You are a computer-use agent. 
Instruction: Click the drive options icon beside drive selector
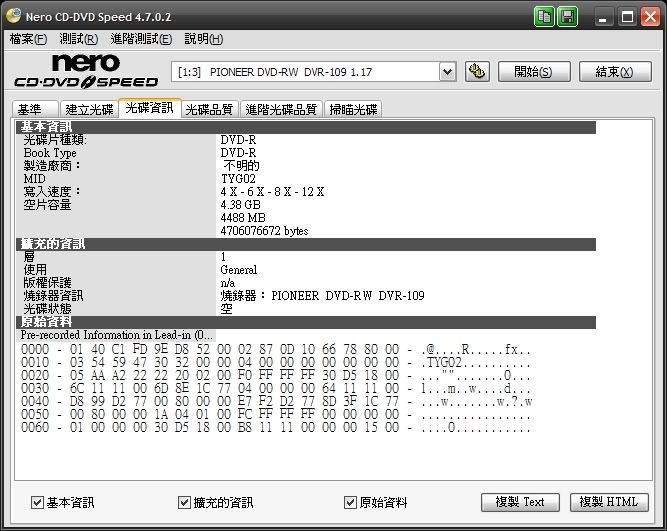(x=478, y=71)
